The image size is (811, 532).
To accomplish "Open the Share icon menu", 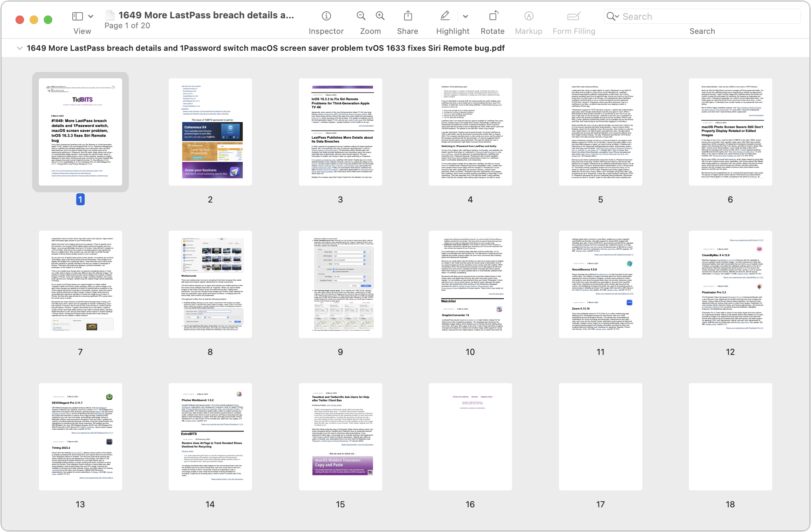I will point(408,16).
